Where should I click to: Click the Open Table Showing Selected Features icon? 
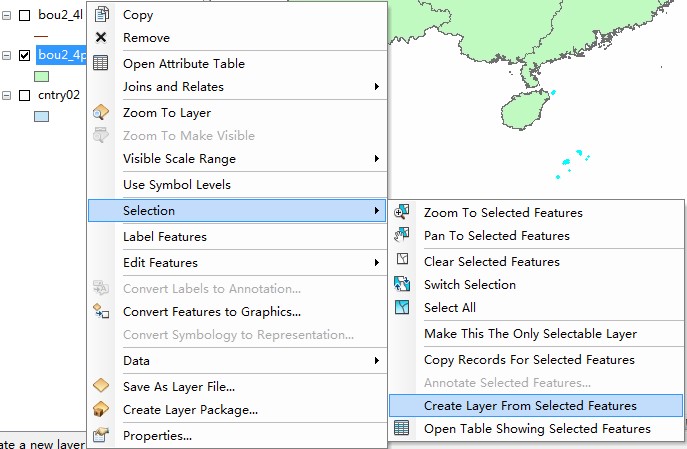pos(401,428)
